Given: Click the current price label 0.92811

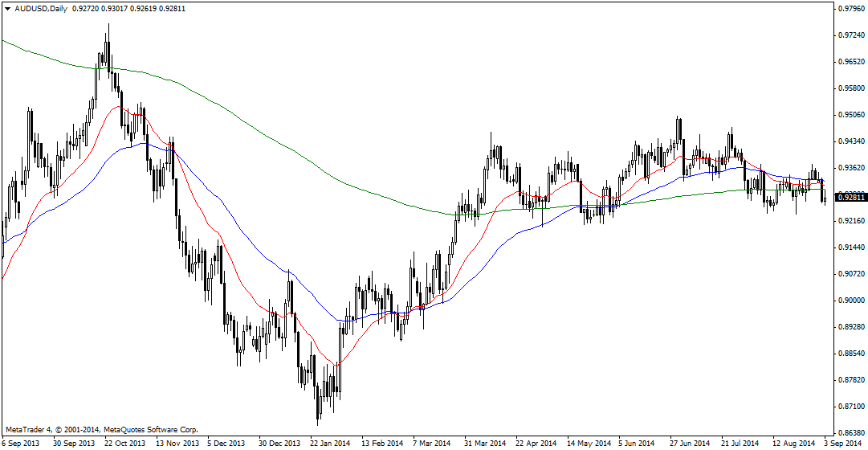Looking at the screenshot, I should click(848, 196).
